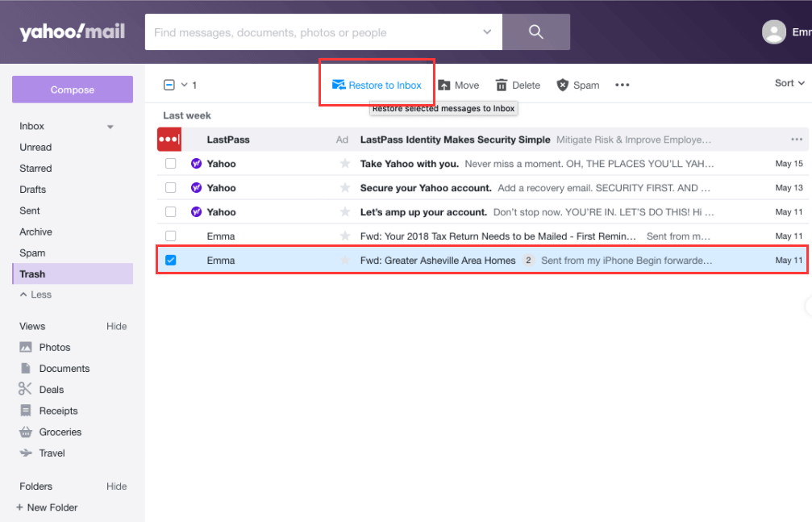The image size is (812, 522).
Task: Star the Take Yahoo with you email
Action: point(345,164)
